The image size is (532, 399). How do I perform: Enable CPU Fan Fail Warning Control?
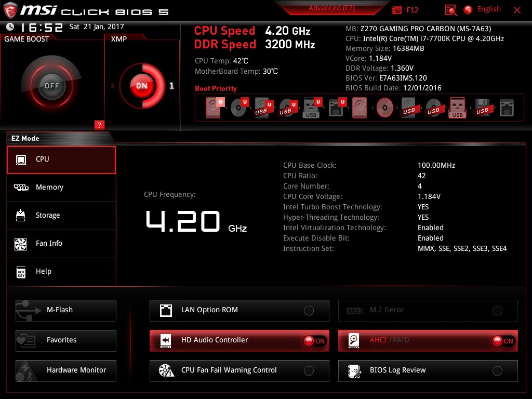[x=239, y=371]
